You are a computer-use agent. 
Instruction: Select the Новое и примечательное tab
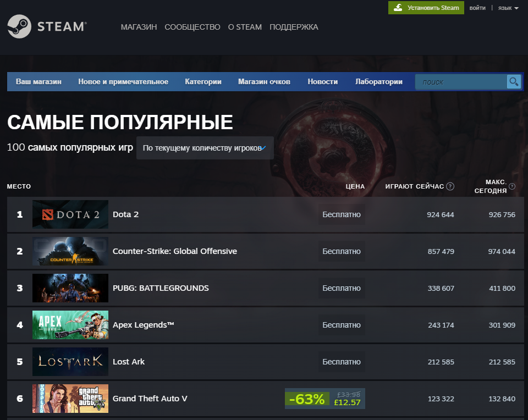click(x=123, y=81)
